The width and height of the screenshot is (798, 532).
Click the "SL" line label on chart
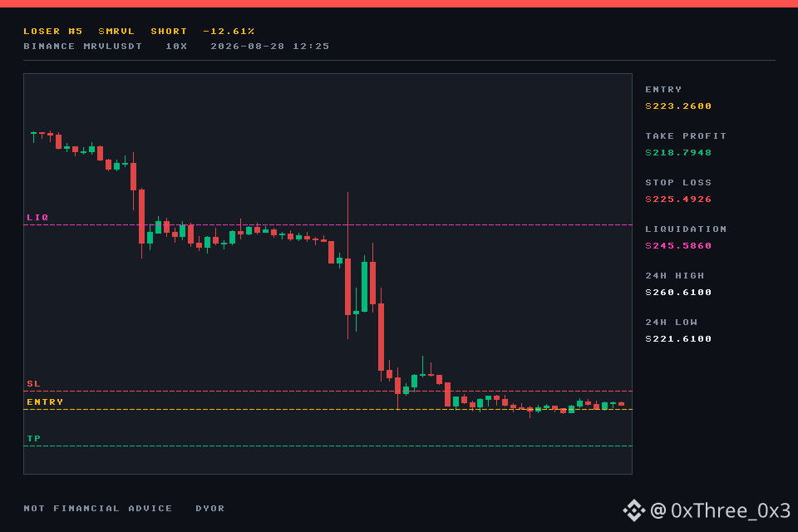33,384
